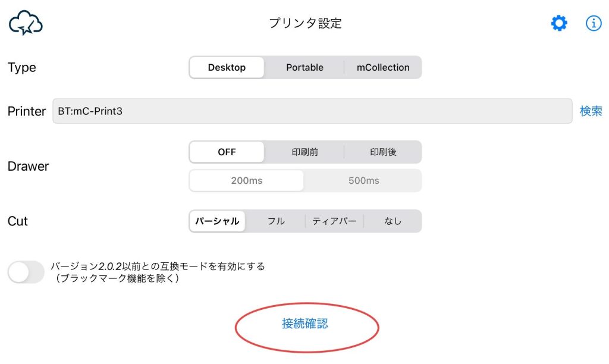Set Drawer to open 印刷前
Viewport: 609px width, 364px height.
pyautogui.click(x=305, y=152)
